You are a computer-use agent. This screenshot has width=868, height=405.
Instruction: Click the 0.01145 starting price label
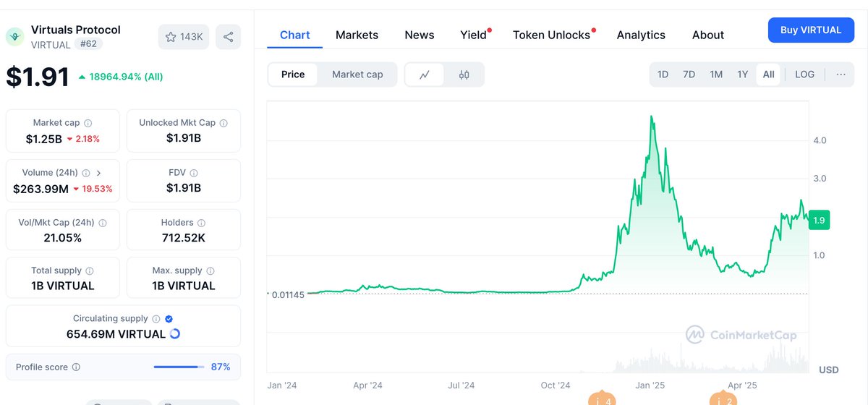click(x=289, y=294)
